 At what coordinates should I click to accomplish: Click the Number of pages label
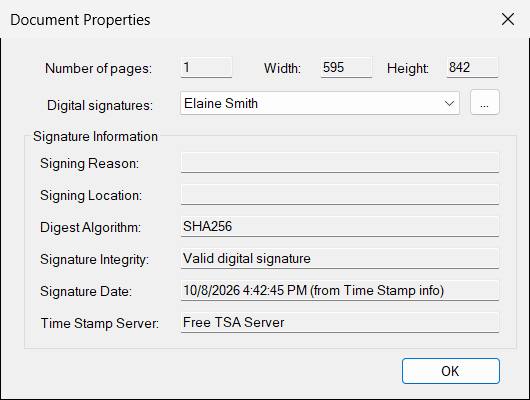tap(98, 69)
